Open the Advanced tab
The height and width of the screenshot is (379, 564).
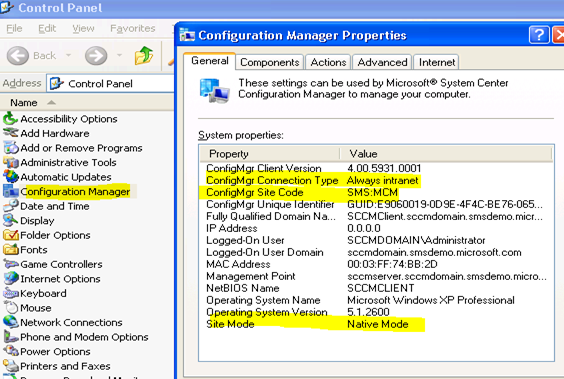382,62
